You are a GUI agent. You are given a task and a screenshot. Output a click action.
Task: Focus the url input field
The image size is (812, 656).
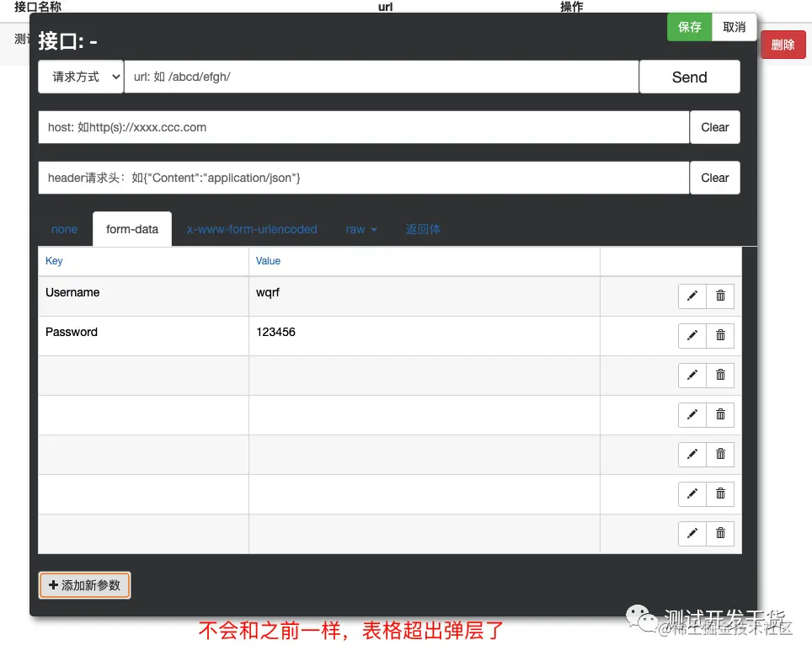381,77
